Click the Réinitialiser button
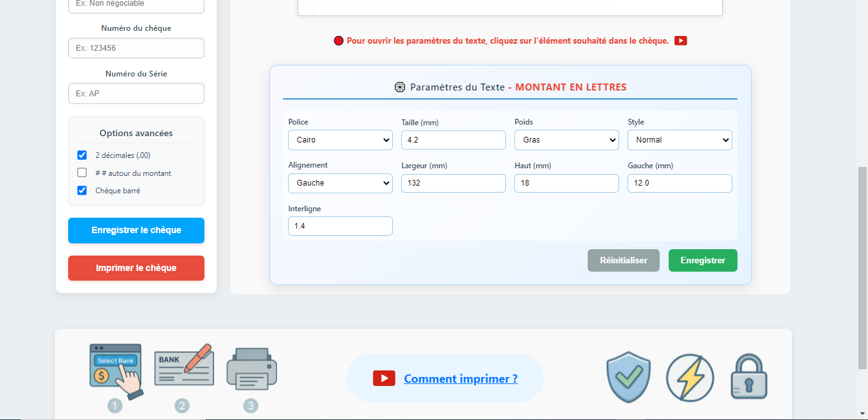The height and width of the screenshot is (420, 868). pos(623,260)
